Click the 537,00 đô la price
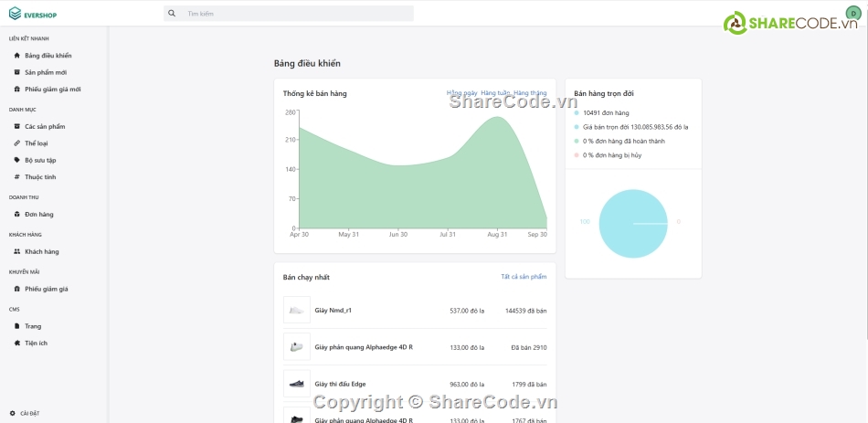Screen dimensions: 868x423 click(x=467, y=312)
